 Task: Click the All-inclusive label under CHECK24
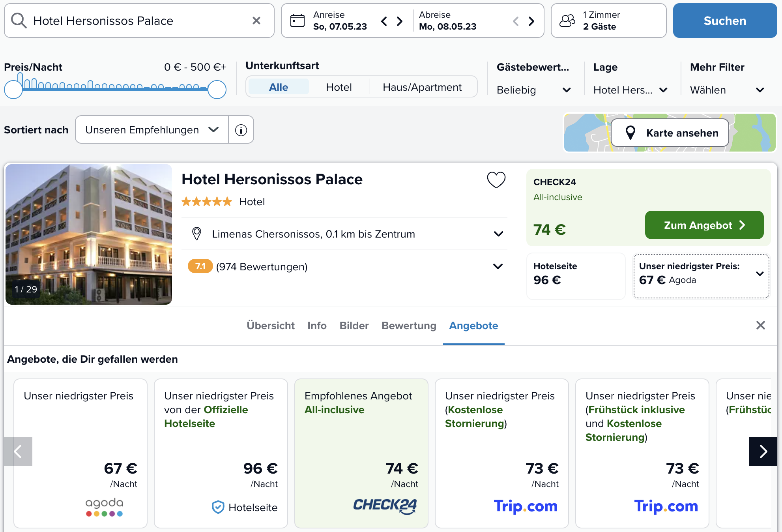tap(558, 197)
